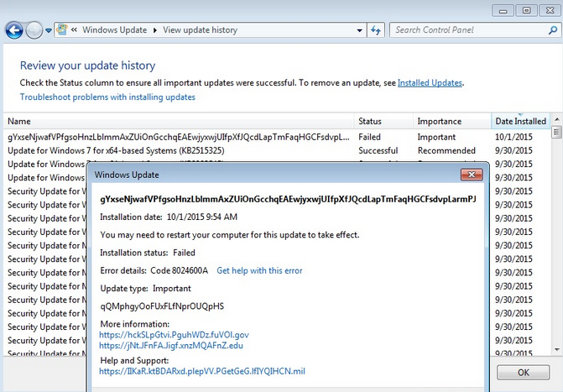Screen dimensions: 563x392
Task: Click the Error details Code 8024600A text
Action: 154,270
